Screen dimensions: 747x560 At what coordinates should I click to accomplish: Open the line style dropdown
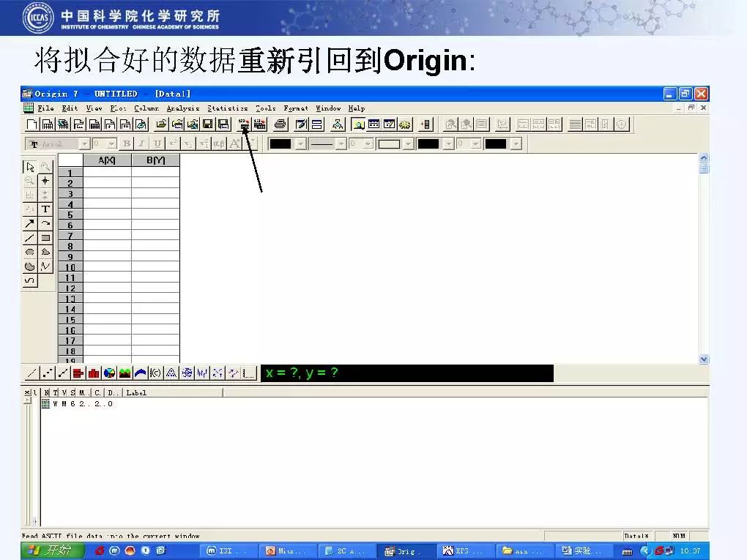pyautogui.click(x=341, y=143)
